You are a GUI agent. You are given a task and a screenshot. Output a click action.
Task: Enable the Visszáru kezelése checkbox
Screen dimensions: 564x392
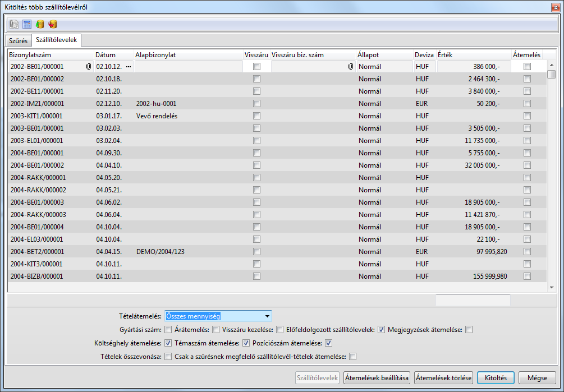[280, 330]
